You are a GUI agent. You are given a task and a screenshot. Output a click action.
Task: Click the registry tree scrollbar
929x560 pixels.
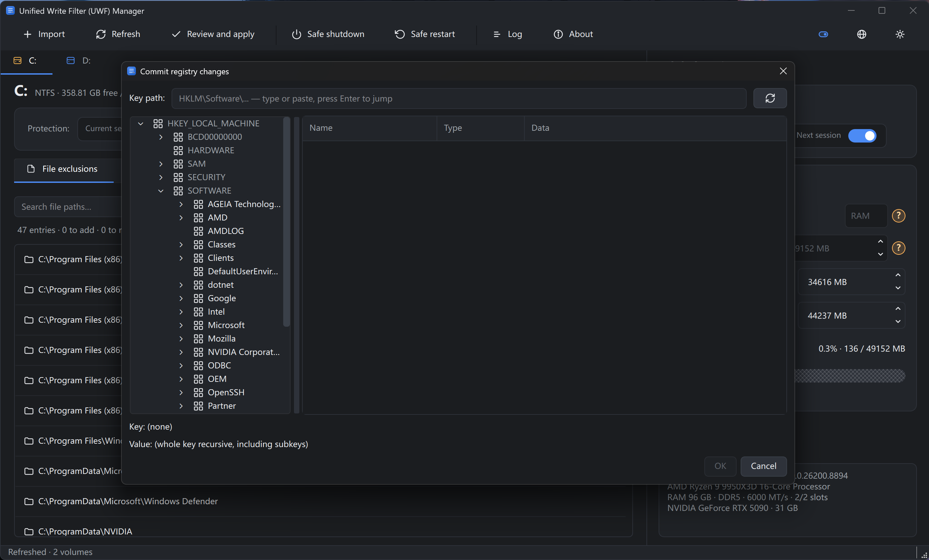(x=287, y=222)
